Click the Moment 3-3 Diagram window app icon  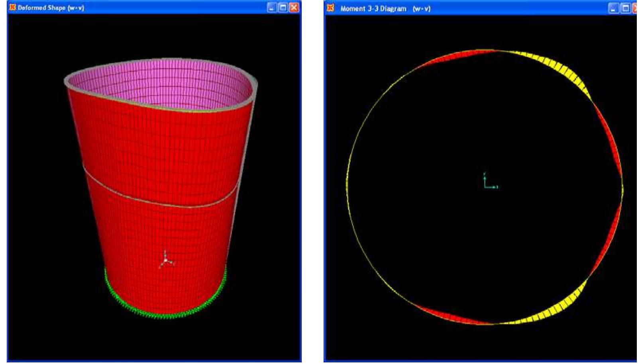pyautogui.click(x=330, y=8)
